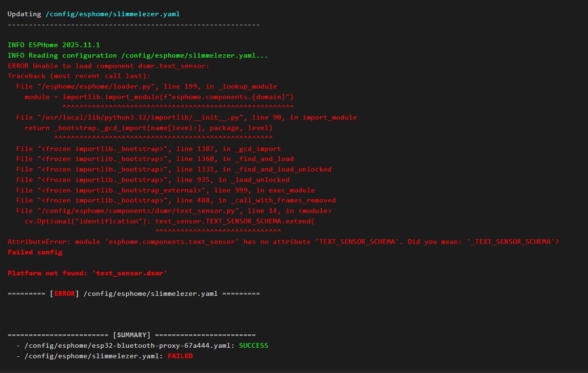The image size is (588, 373).
Task: Click the '_call_with_frames_removed' line 488 frame
Action: click(176, 200)
